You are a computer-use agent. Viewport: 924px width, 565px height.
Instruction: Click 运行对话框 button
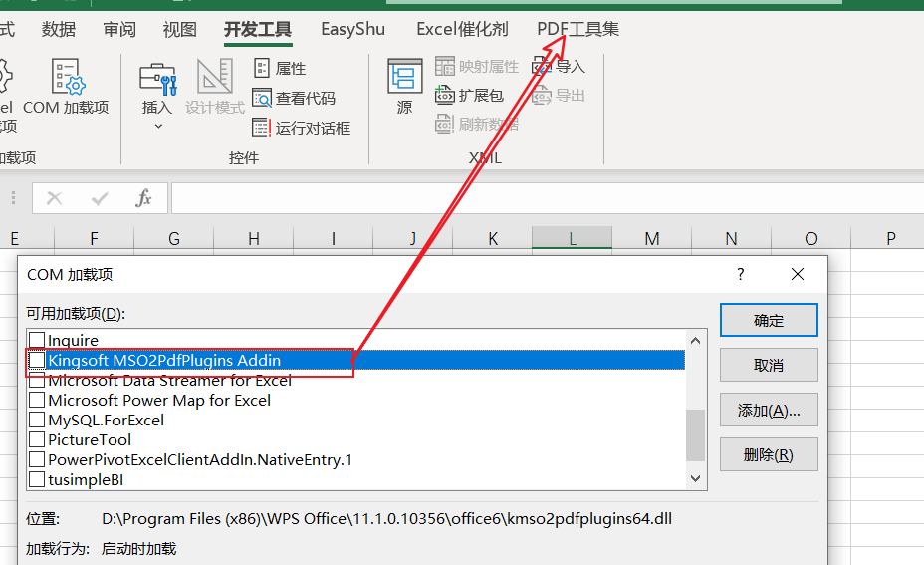[301, 128]
